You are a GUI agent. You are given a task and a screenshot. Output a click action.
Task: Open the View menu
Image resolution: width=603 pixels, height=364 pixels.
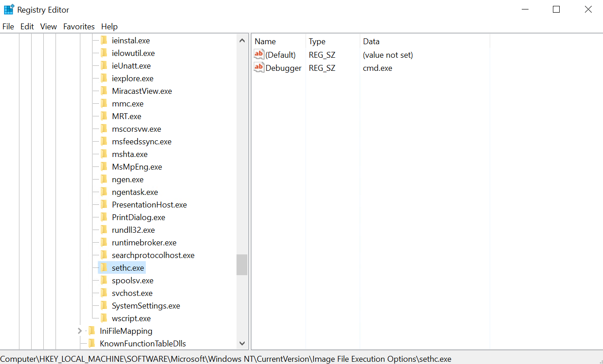coord(48,27)
